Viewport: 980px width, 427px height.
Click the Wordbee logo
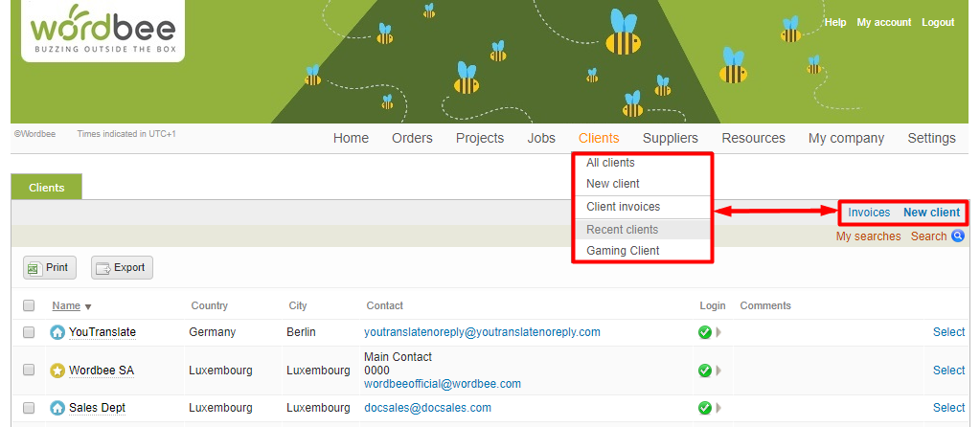tap(103, 31)
